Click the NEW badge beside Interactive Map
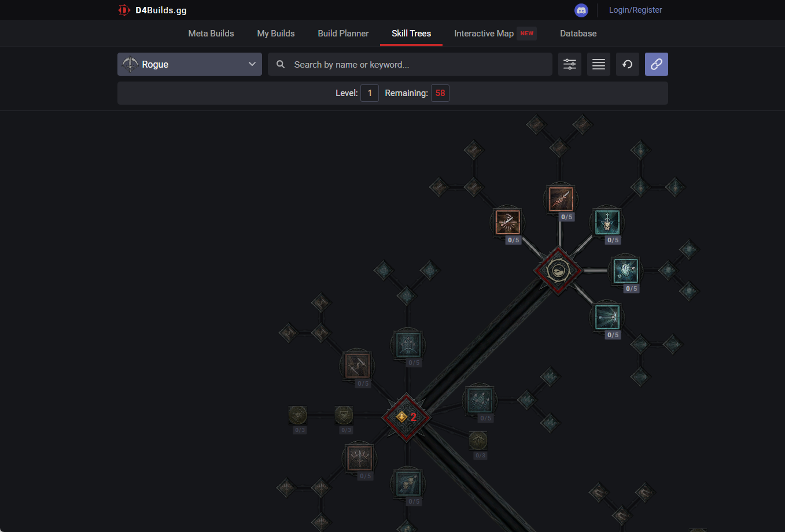Screen dimensions: 785x532 (527, 34)
